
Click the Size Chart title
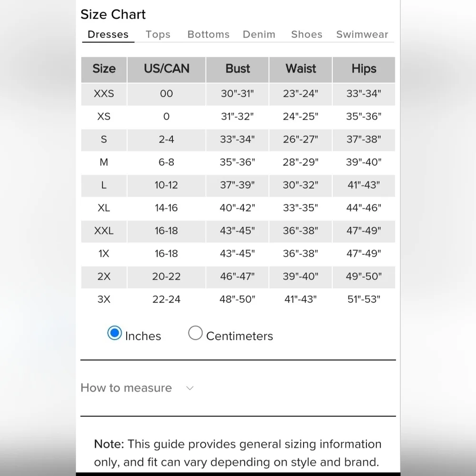coord(113,14)
